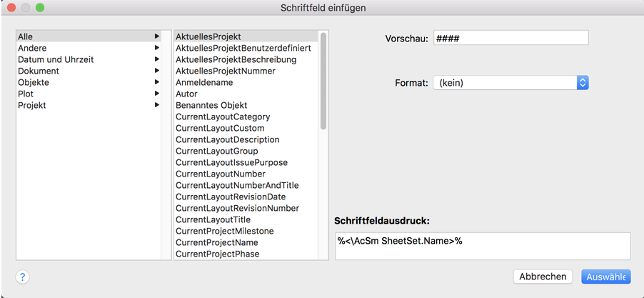Select the Objekte category
The width and height of the screenshot is (644, 298).
click(x=34, y=82)
